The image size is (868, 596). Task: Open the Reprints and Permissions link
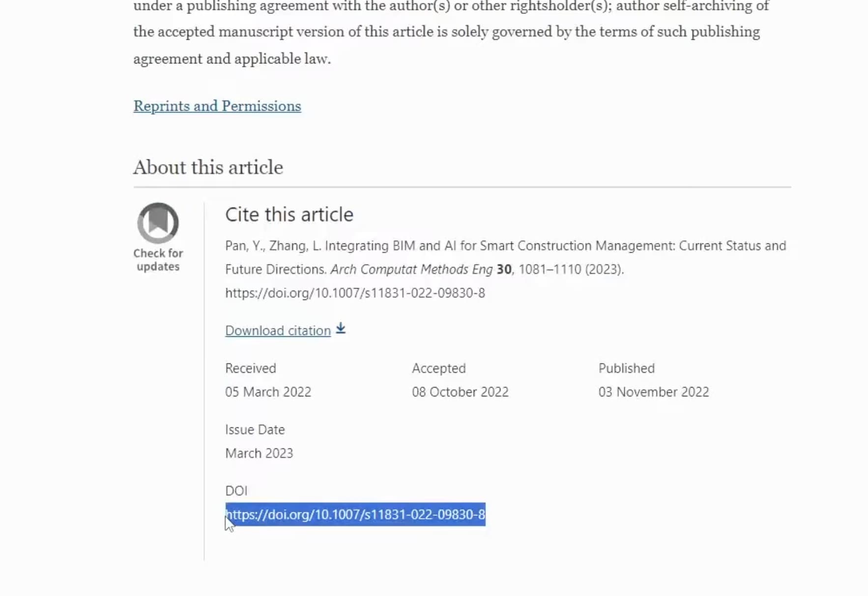tap(217, 106)
